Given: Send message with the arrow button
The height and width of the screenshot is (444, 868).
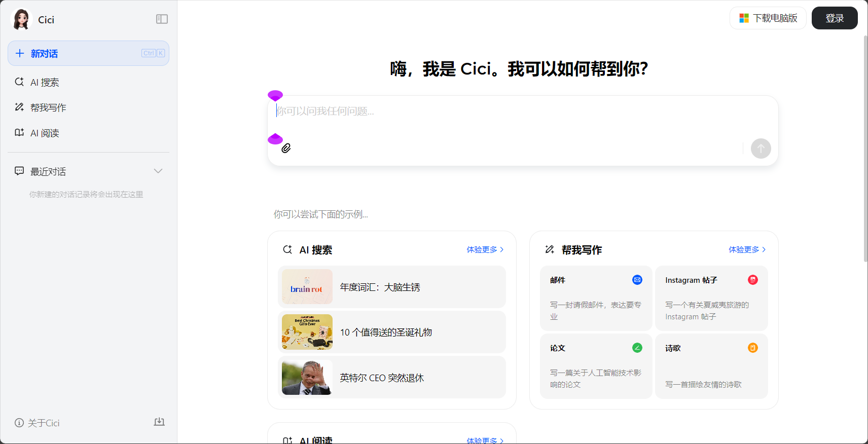Looking at the screenshot, I should coord(761,149).
